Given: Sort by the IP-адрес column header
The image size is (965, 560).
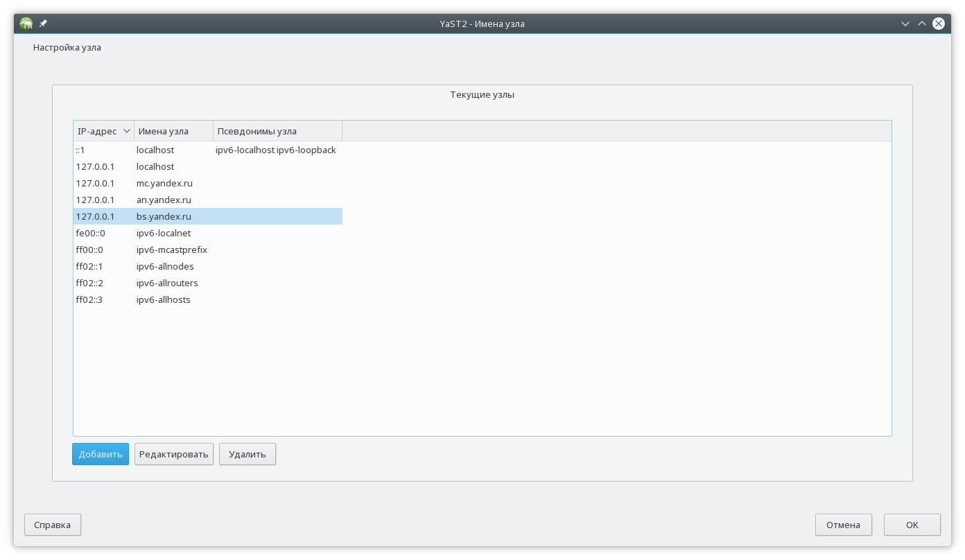Looking at the screenshot, I should pos(103,131).
